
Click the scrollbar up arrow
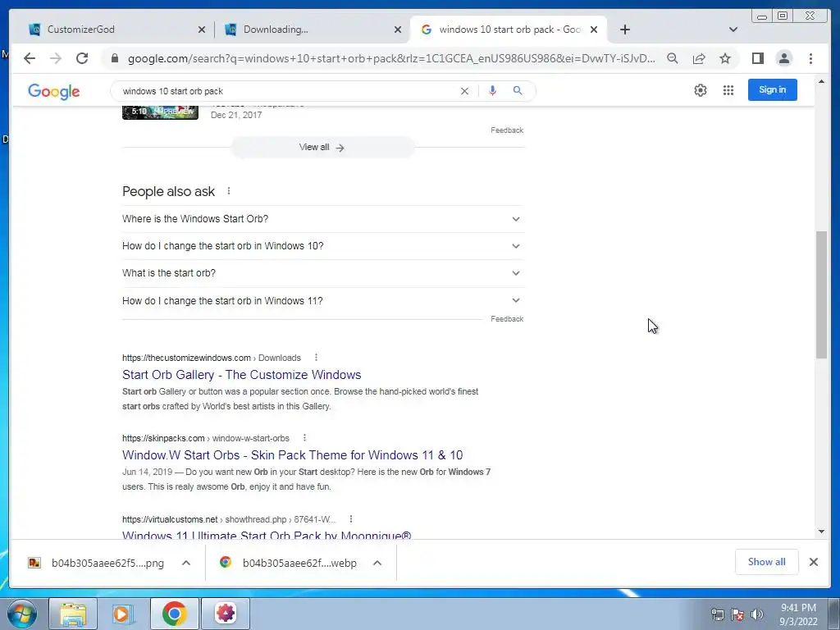coord(822,81)
